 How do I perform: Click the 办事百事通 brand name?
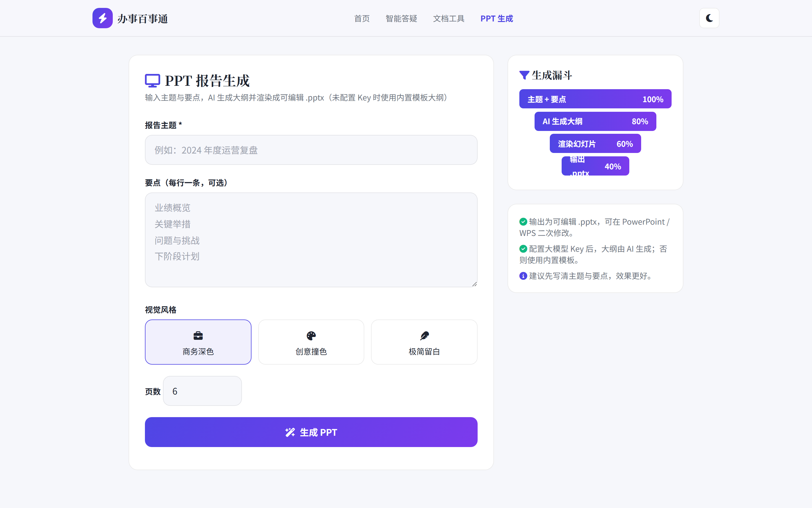[x=143, y=19]
